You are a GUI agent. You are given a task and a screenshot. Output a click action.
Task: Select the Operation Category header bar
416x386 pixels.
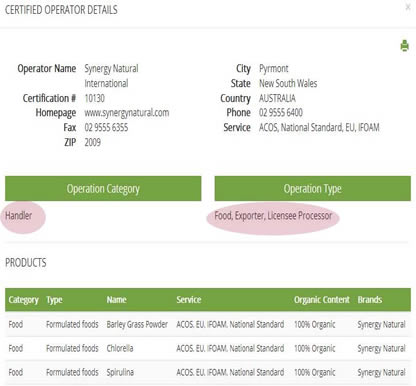(x=103, y=189)
